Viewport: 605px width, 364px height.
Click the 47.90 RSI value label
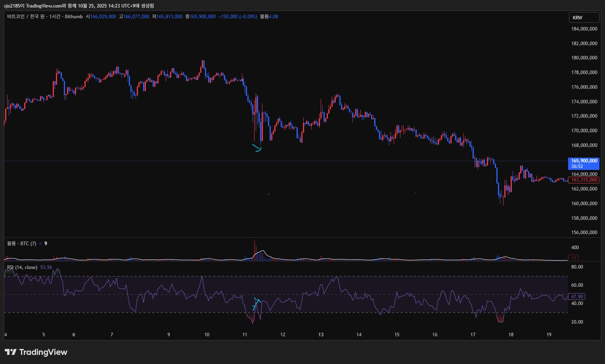click(576, 297)
